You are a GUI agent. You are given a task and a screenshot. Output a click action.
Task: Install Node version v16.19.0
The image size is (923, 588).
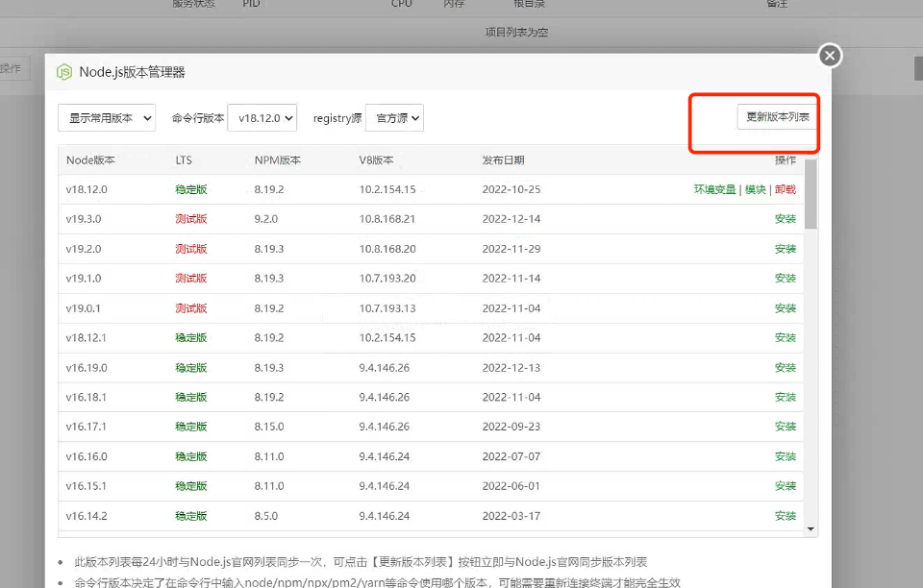click(x=784, y=367)
